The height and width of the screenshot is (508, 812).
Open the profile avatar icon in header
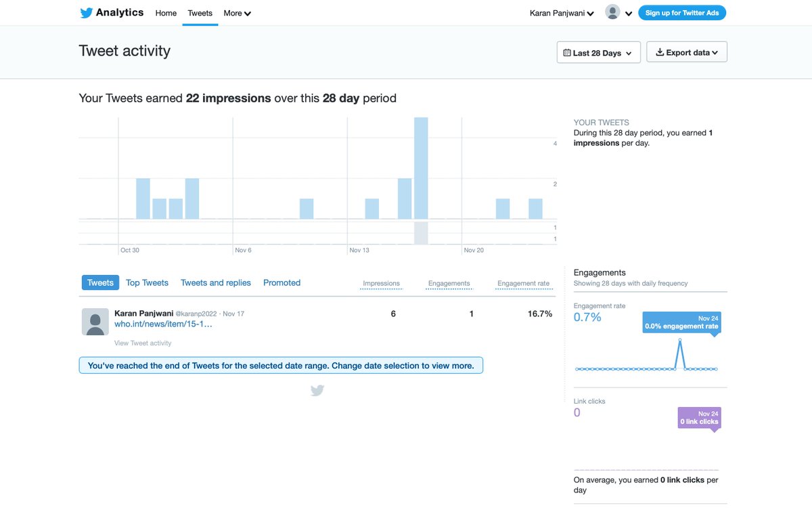[x=612, y=12]
